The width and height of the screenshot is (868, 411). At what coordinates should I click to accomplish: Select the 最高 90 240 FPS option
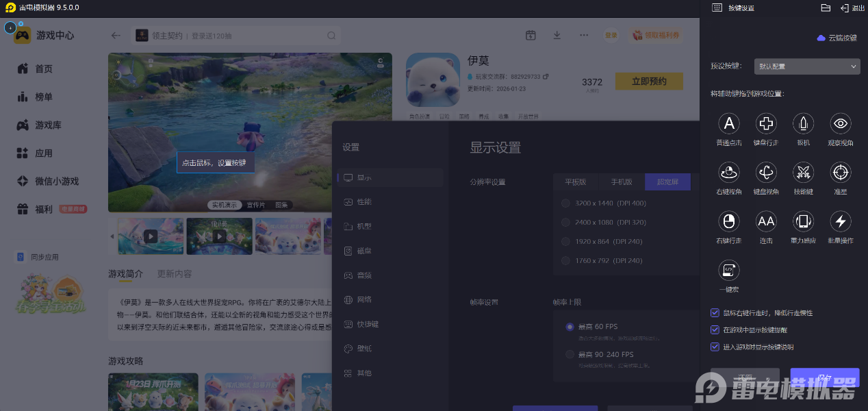[600, 355]
